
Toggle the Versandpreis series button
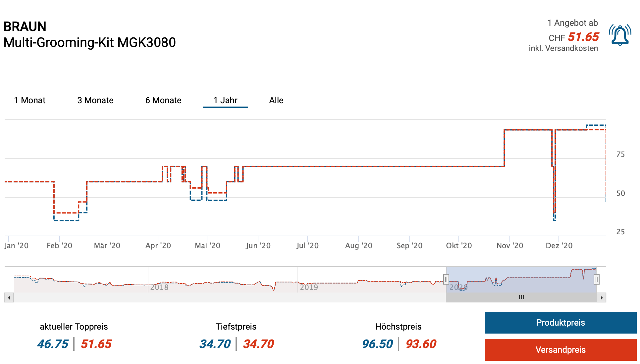[x=560, y=350]
